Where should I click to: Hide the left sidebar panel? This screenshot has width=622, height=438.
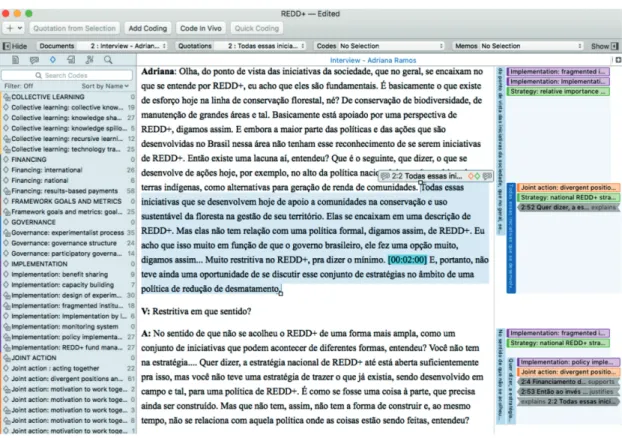click(15, 46)
